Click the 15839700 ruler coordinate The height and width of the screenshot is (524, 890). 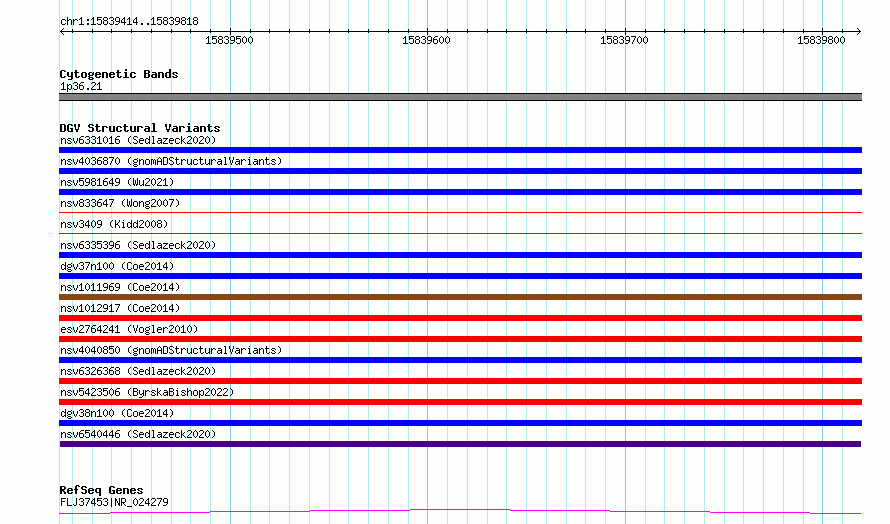tap(624, 40)
